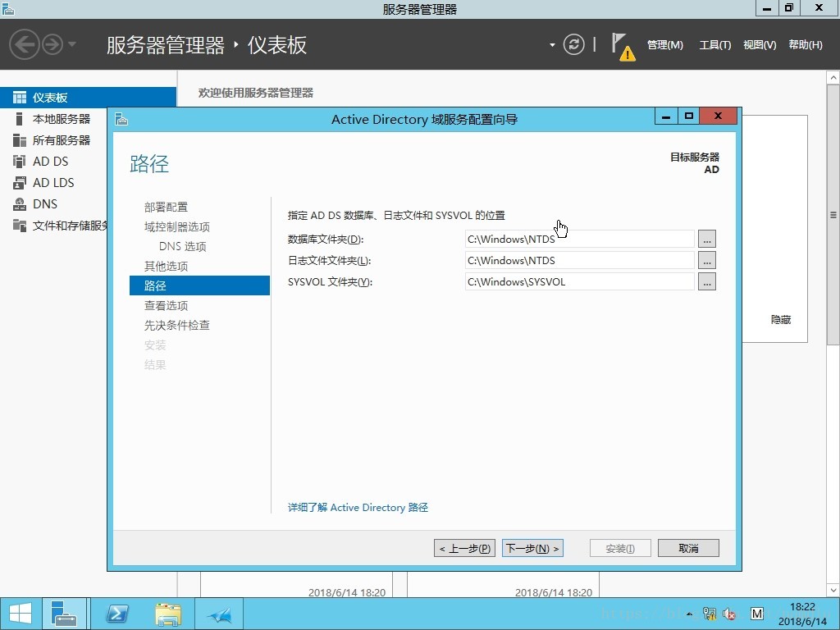Viewport: 840px width, 630px height.
Task: Click the back navigation arrow in Server Manager
Action: [25, 44]
